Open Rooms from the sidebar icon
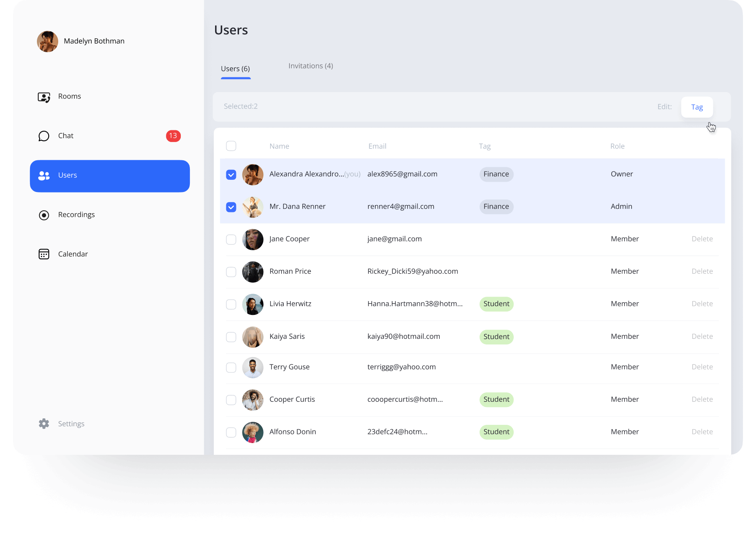756x533 pixels. [x=44, y=97]
